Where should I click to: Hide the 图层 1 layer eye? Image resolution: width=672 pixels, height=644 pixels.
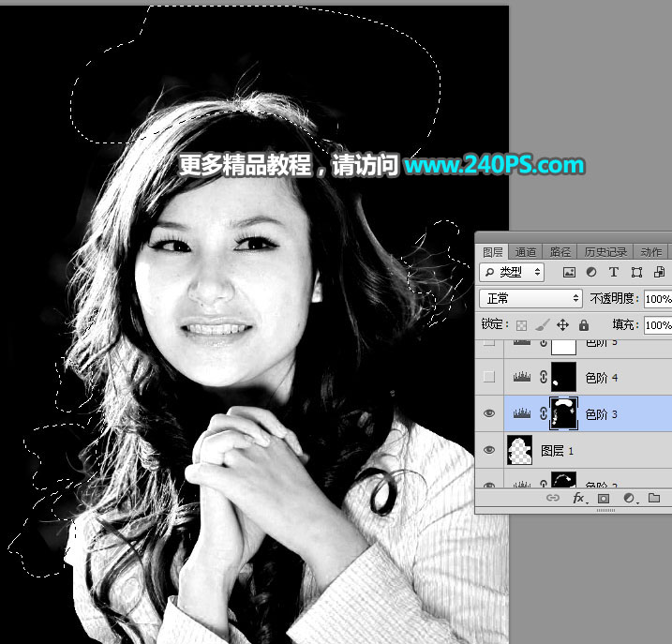489,450
